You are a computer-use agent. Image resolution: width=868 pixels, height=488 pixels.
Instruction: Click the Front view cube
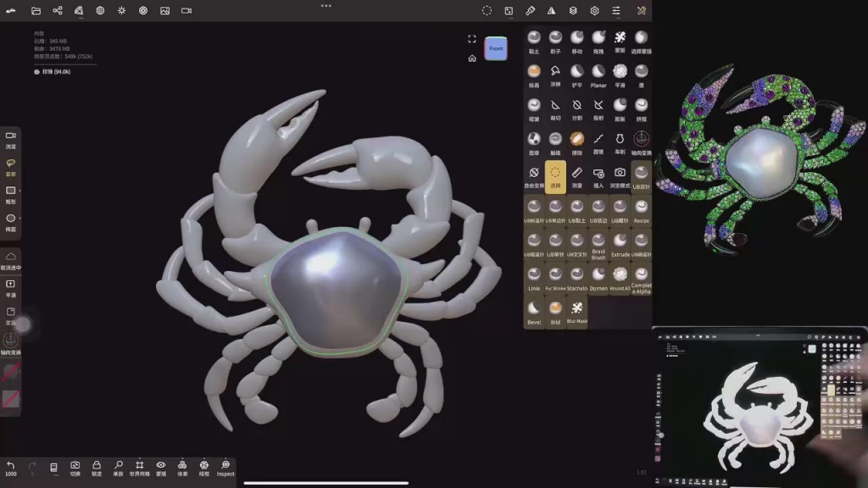coord(496,48)
